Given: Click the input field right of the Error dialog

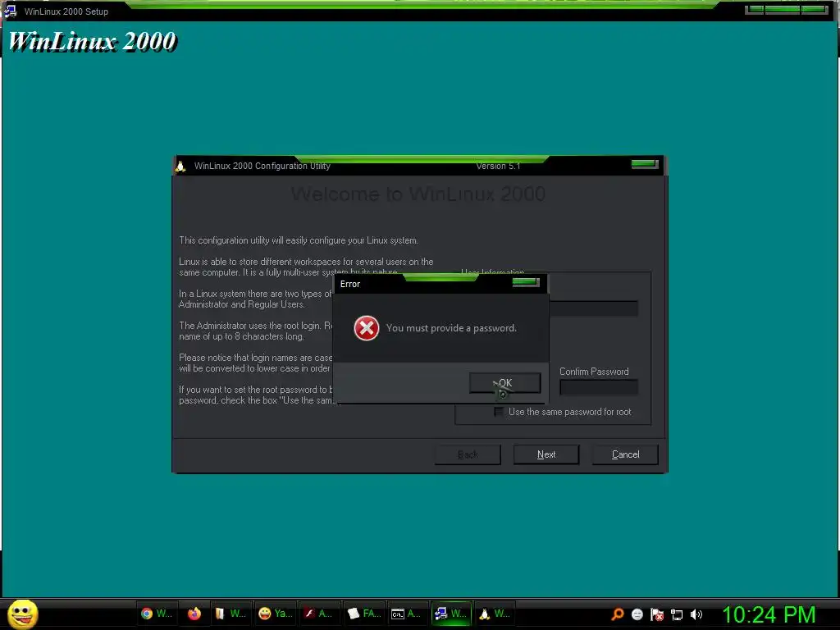Looking at the screenshot, I should 594,308.
